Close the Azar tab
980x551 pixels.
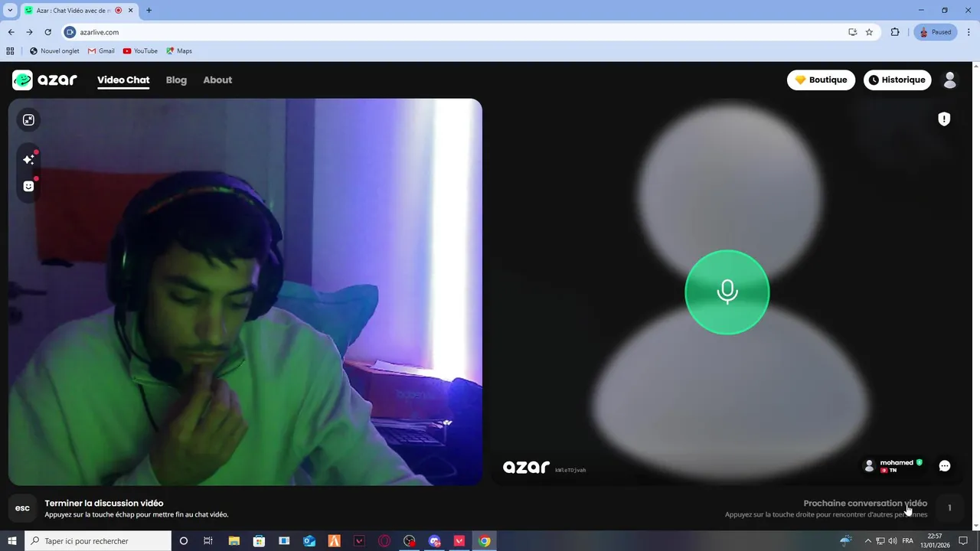click(x=130, y=10)
